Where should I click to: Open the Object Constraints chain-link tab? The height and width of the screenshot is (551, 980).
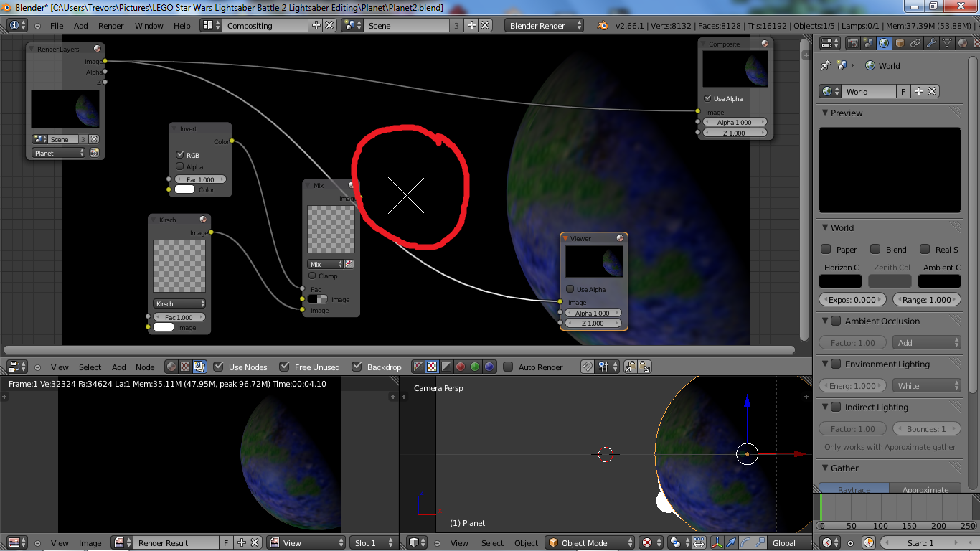(915, 43)
